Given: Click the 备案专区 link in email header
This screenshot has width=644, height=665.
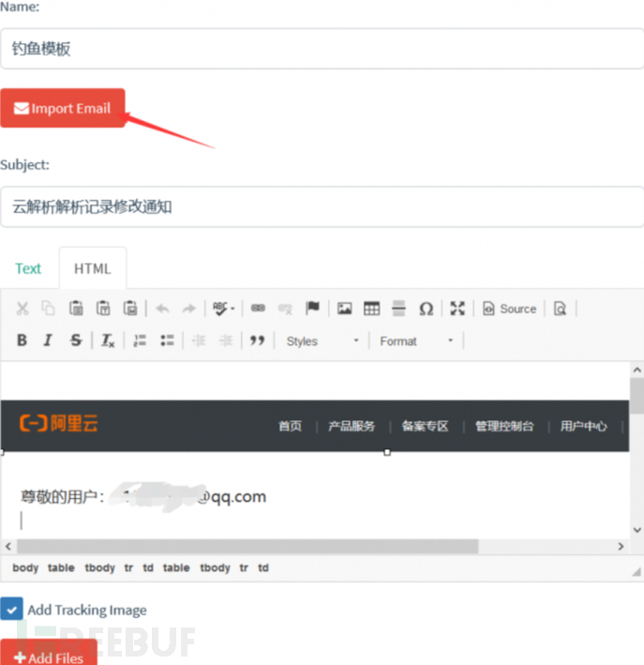Looking at the screenshot, I should (x=425, y=426).
